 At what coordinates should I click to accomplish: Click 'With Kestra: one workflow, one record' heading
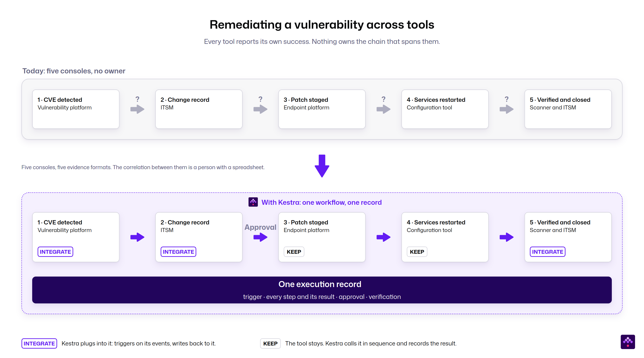pos(322,202)
